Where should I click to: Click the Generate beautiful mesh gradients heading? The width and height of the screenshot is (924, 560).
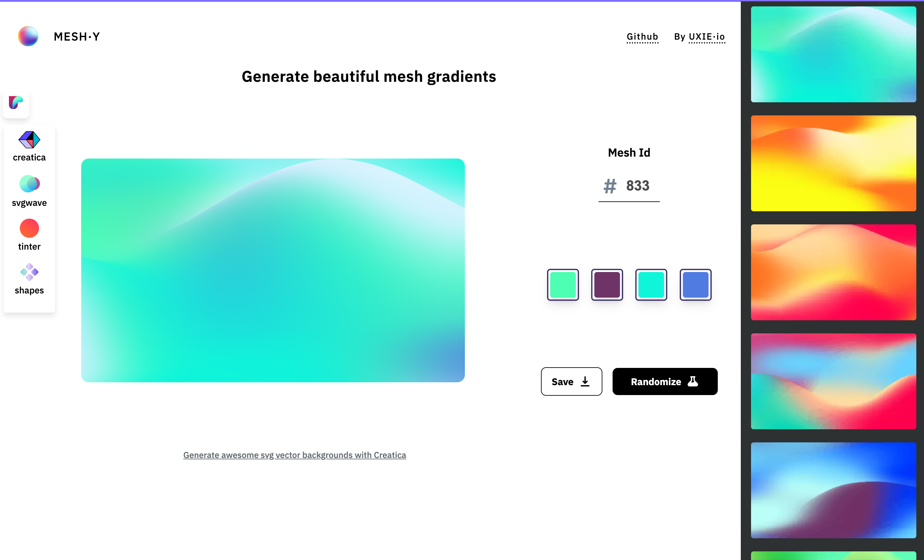tap(369, 77)
